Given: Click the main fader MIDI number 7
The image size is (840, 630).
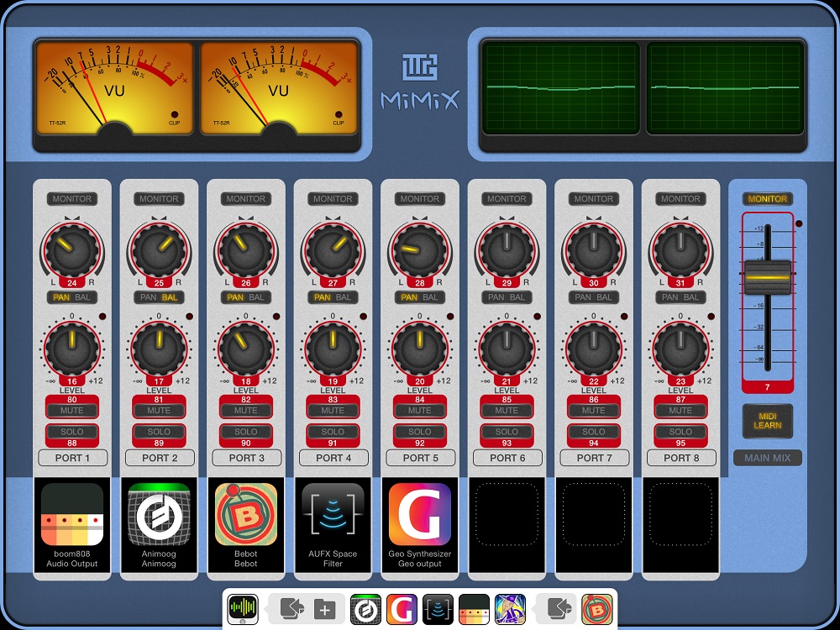Looking at the screenshot, I should [768, 386].
